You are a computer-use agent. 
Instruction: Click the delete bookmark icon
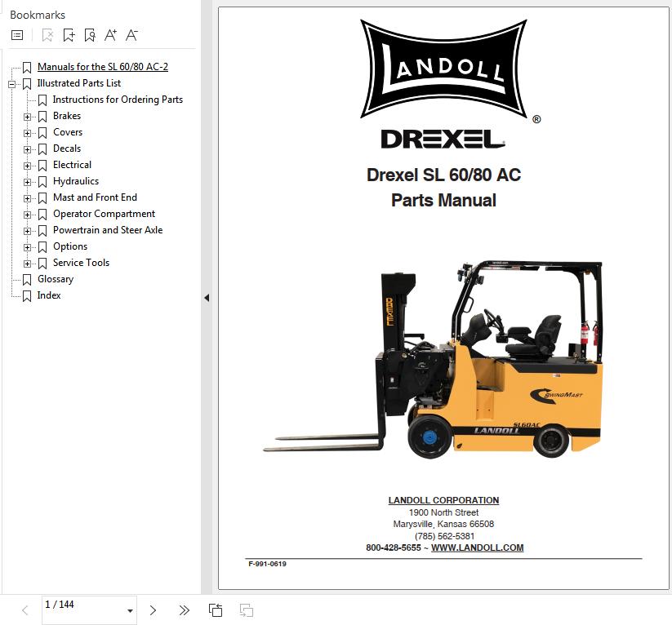(x=47, y=35)
